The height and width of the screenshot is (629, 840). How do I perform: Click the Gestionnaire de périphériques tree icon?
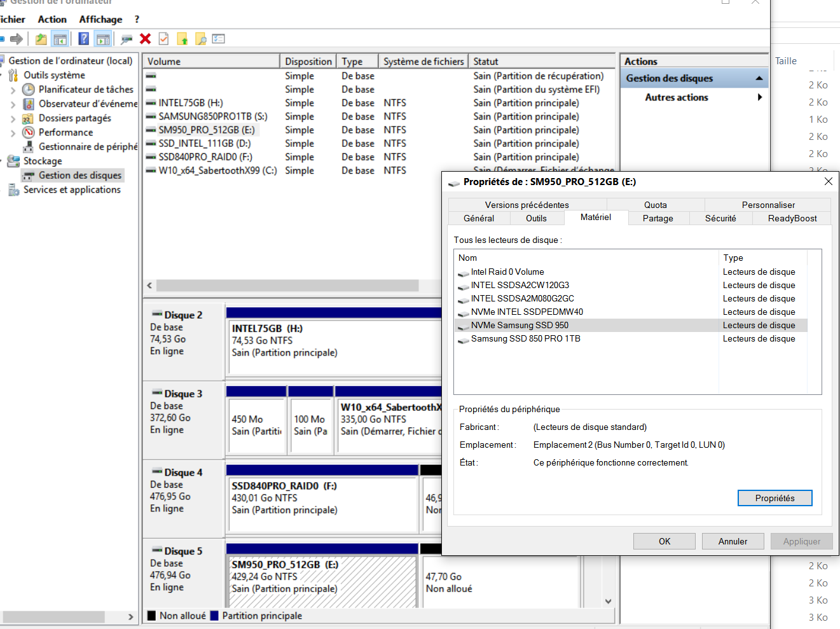[x=28, y=147]
